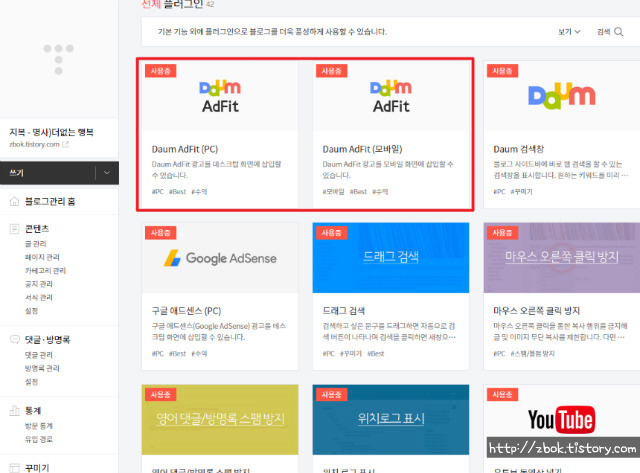Open the 위치로그 표시 banner
This screenshot has width=640, height=473.
click(x=391, y=420)
